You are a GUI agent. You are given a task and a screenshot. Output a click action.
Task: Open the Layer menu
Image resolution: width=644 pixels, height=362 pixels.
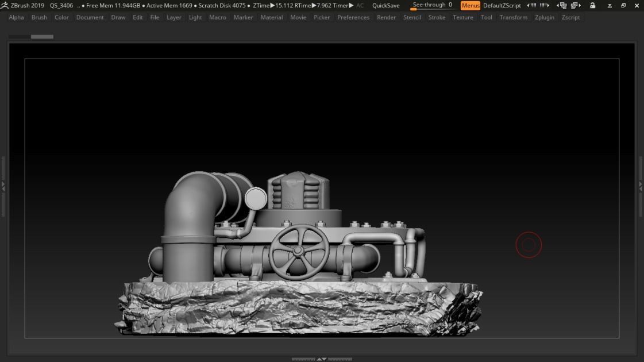point(174,17)
